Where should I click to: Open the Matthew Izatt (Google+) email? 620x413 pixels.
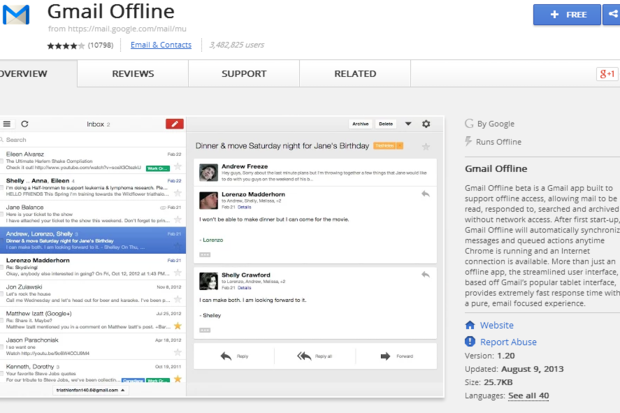[x=93, y=320]
